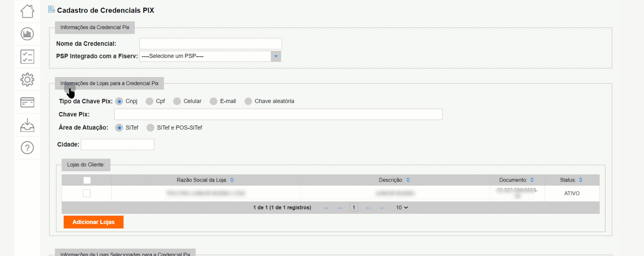
Task: Go to last page of stores table
Action: [x=382, y=208]
